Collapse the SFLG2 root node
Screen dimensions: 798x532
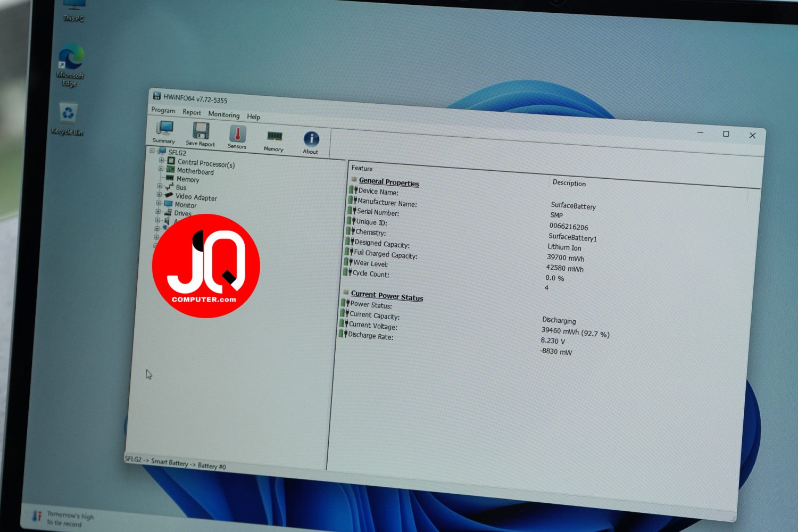(152, 151)
